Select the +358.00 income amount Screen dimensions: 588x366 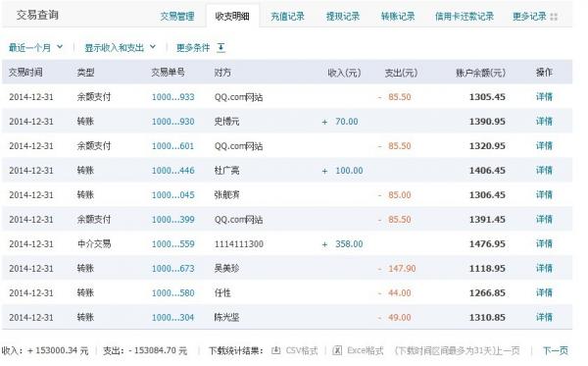click(342, 244)
